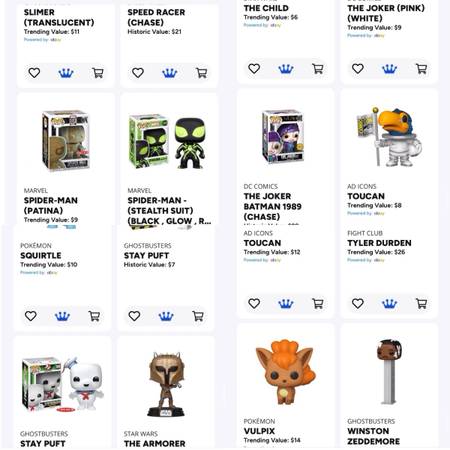Mark The Joker (Pink) as owned crown
The image size is (450, 450).
pos(389,69)
